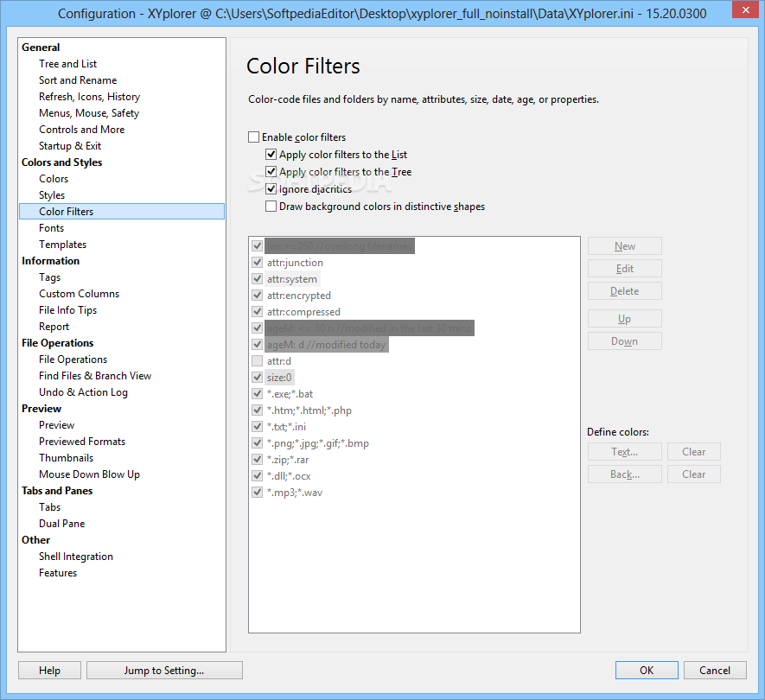Viewport: 765px width, 700px height.
Task: Select Color Filters in sidebar
Action: (x=122, y=211)
